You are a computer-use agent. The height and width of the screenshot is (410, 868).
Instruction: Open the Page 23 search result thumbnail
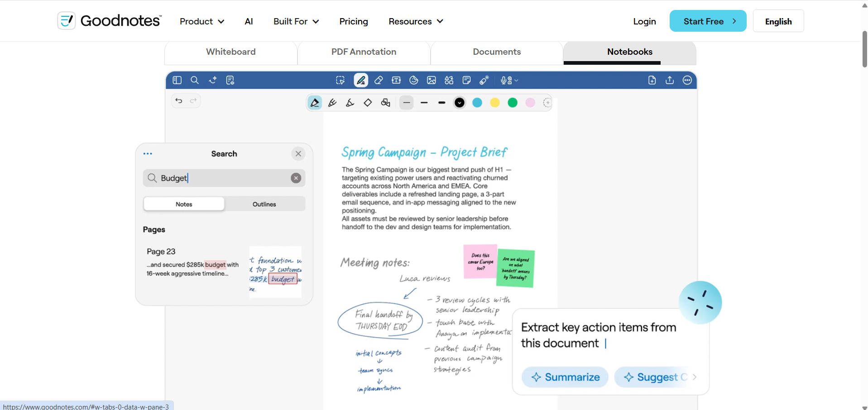275,272
